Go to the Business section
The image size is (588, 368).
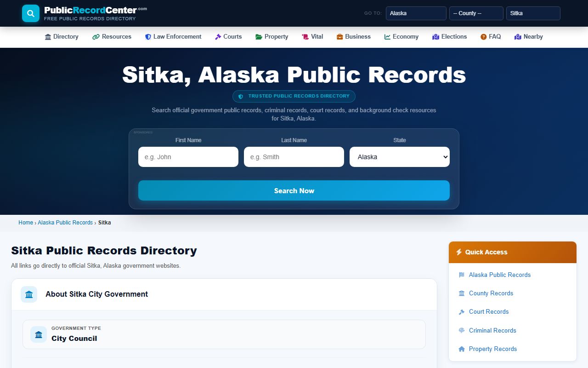pyautogui.click(x=354, y=37)
